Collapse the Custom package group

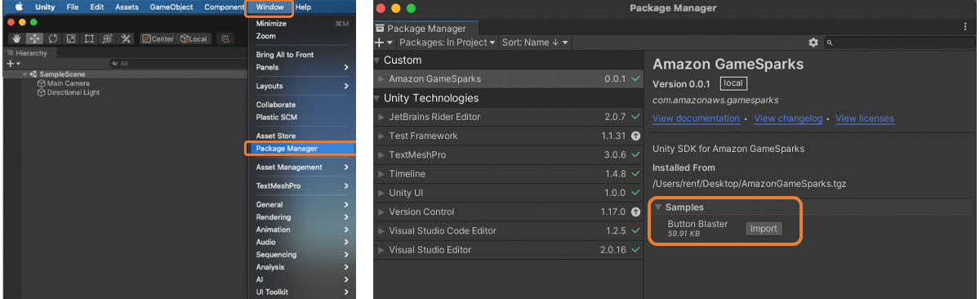coord(376,60)
